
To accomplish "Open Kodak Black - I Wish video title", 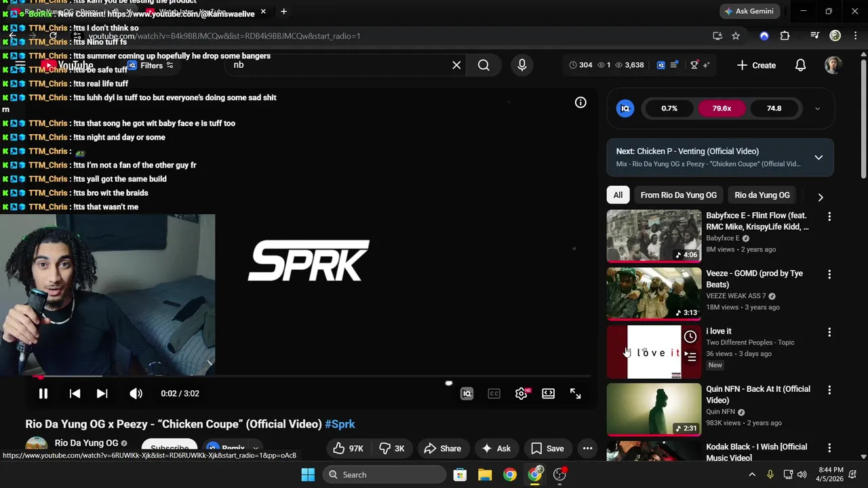I will (757, 452).
